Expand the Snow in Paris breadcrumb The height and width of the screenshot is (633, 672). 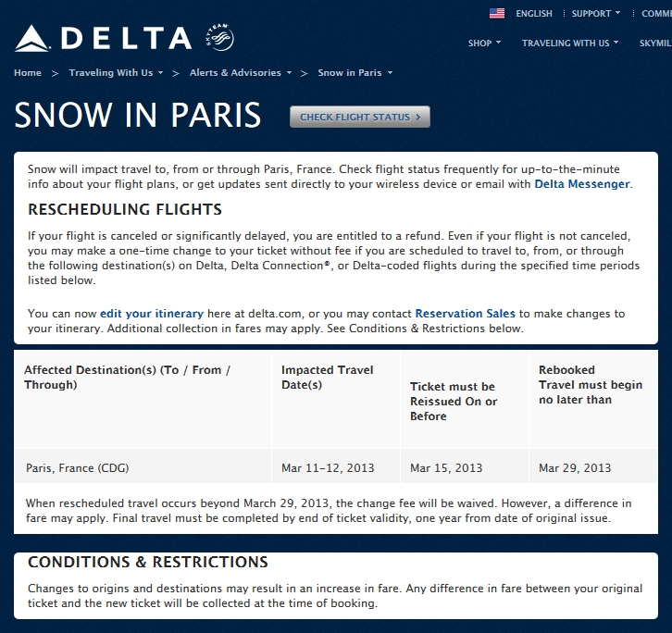coord(355,72)
